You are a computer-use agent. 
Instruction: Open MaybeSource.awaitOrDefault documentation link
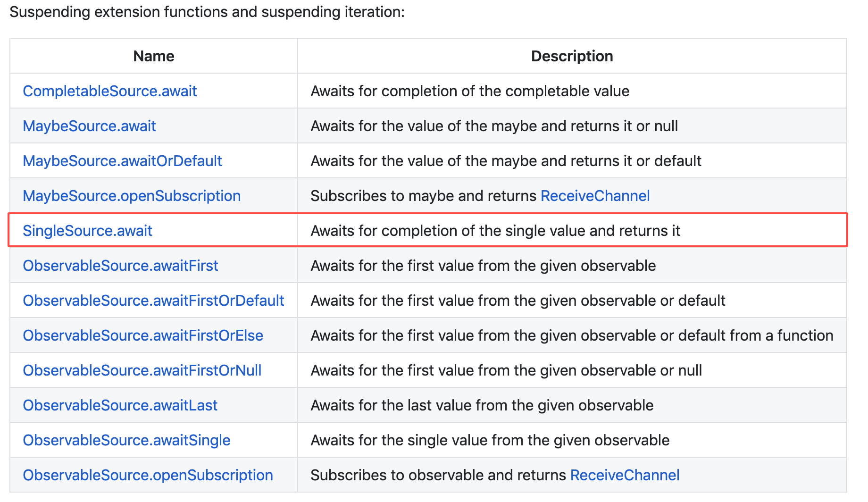tap(122, 161)
